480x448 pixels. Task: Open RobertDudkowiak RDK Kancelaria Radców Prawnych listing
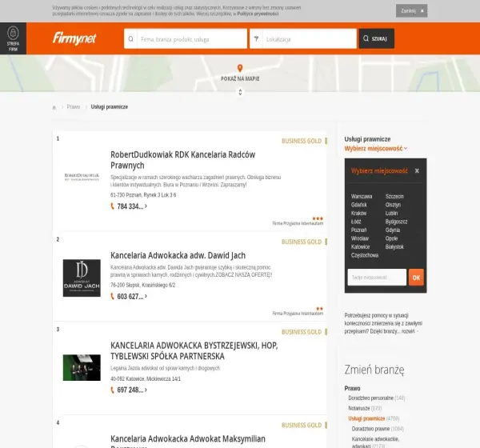[x=182, y=160]
